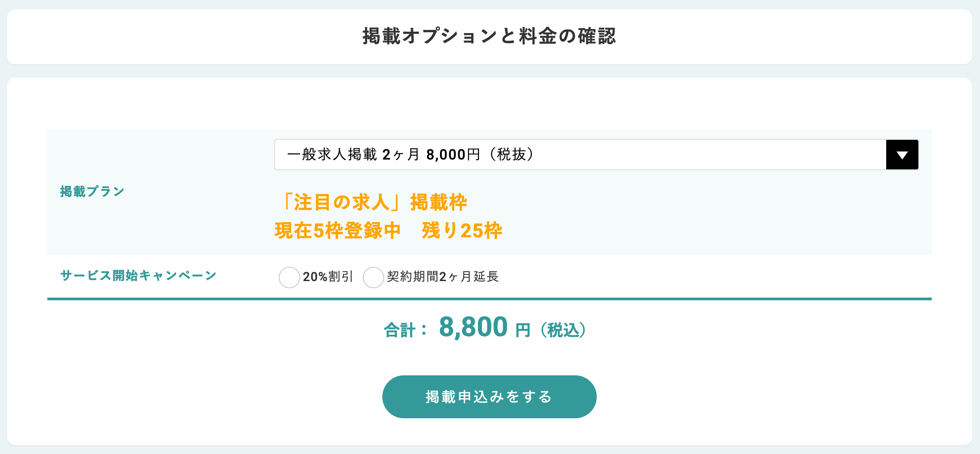The height and width of the screenshot is (454, 980).
Task: Click the black dropdown arrow for plan selection
Action: (902, 155)
